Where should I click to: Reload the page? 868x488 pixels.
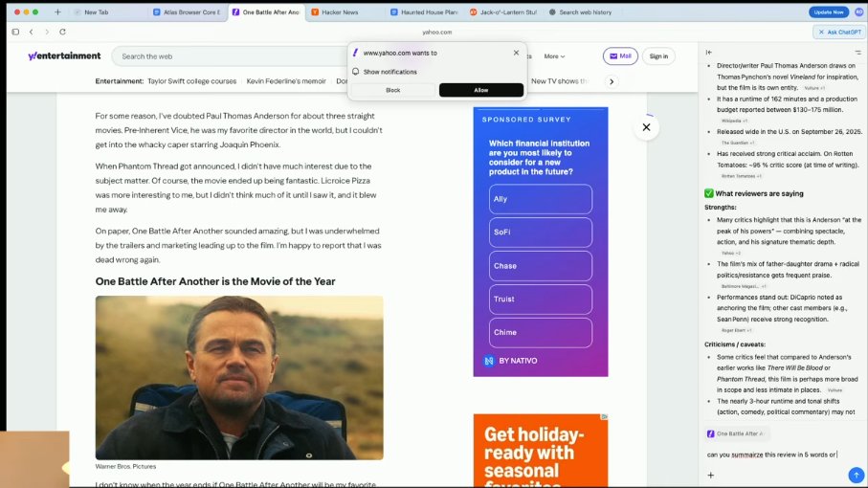(x=62, y=32)
